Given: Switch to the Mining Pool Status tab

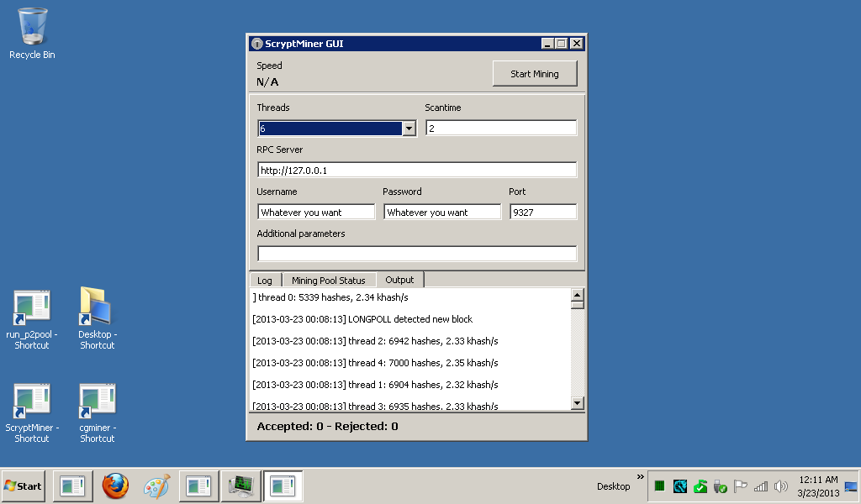Looking at the screenshot, I should (329, 281).
